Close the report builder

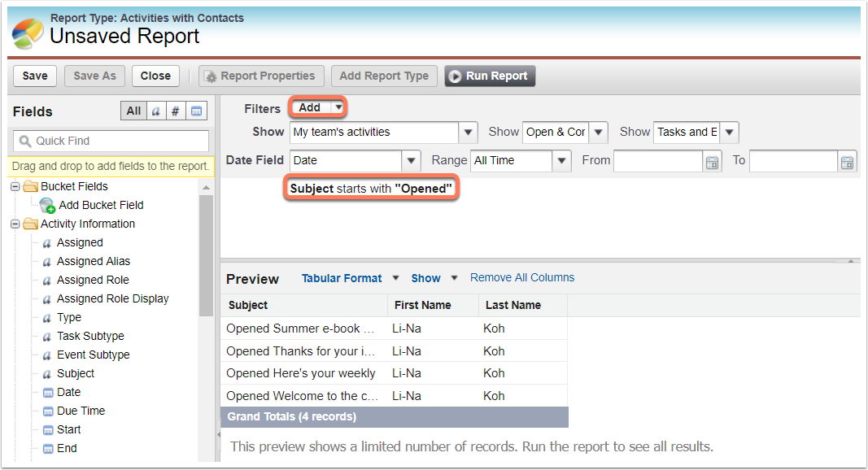(x=155, y=76)
